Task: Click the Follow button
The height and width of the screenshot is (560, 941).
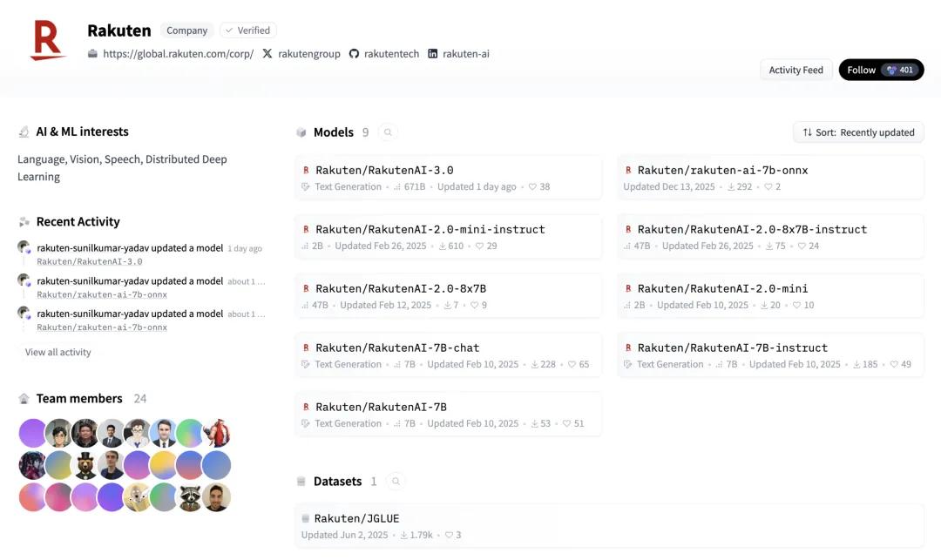Action: click(x=881, y=71)
